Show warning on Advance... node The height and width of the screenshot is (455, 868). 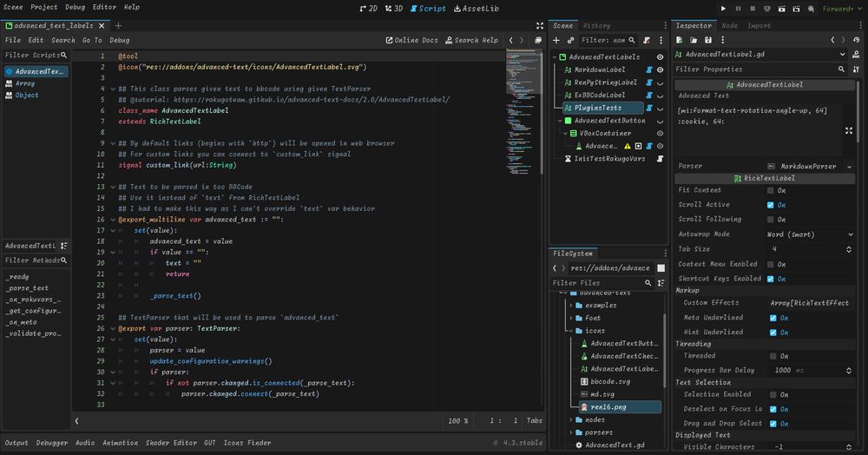pyautogui.click(x=628, y=146)
